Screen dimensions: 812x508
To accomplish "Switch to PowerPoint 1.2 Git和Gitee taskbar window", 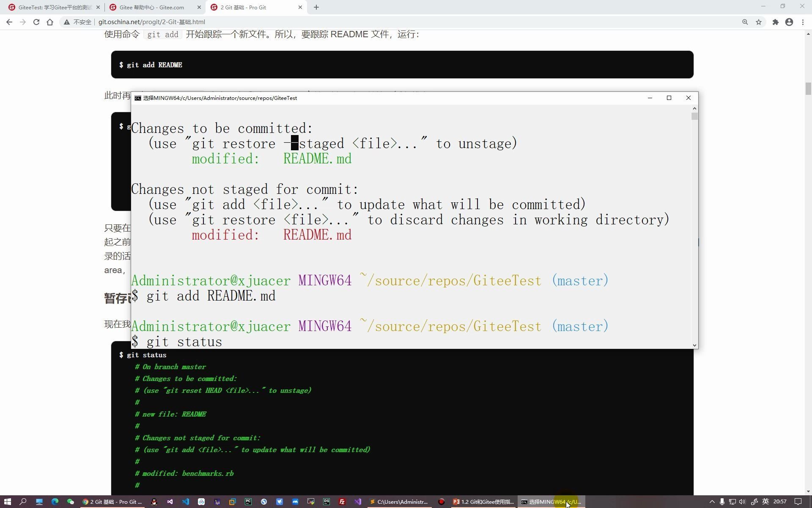I will tap(483, 502).
